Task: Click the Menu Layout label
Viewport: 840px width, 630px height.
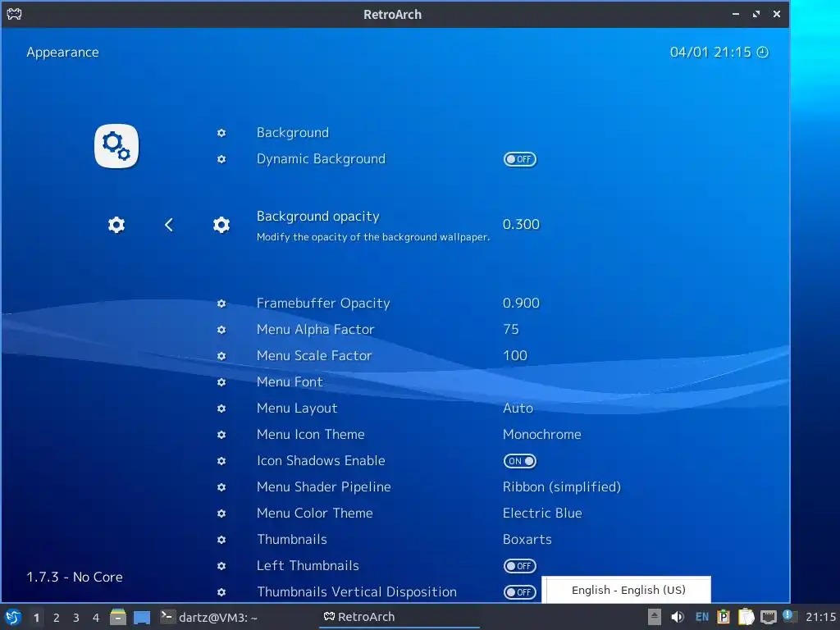Action: point(297,409)
